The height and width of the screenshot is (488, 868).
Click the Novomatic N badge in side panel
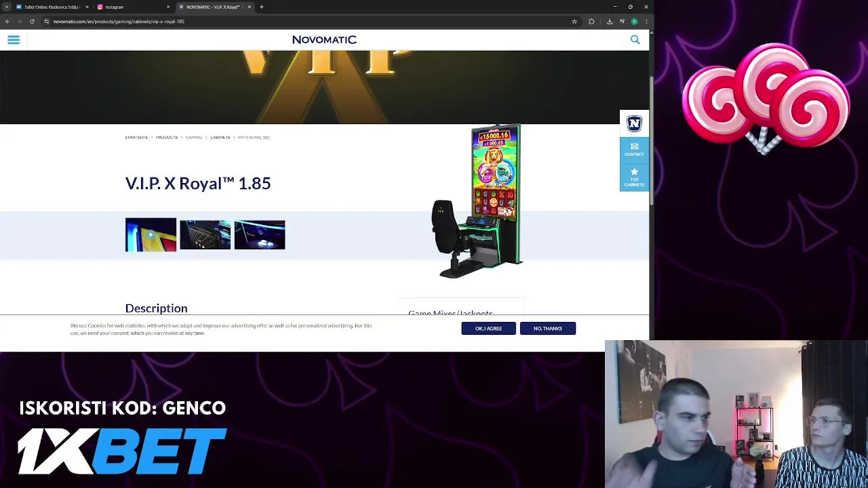[x=634, y=123]
